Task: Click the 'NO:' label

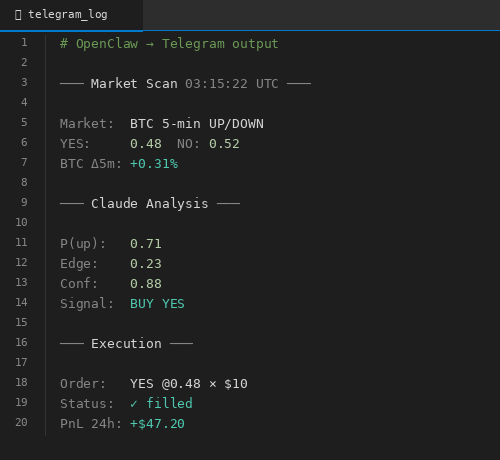Action: click(x=188, y=144)
